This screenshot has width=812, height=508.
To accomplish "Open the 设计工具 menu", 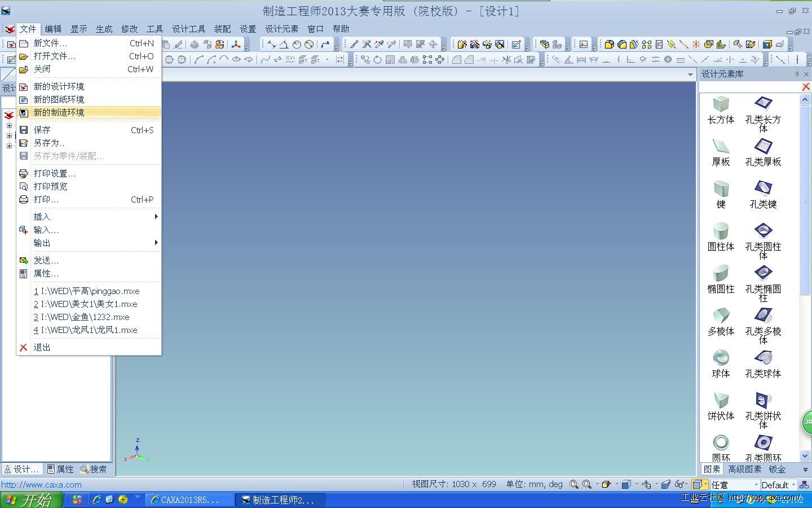I will [188, 29].
